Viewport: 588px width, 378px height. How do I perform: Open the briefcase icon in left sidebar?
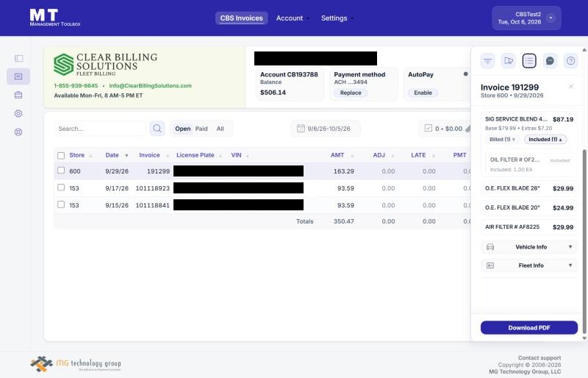(x=18, y=95)
